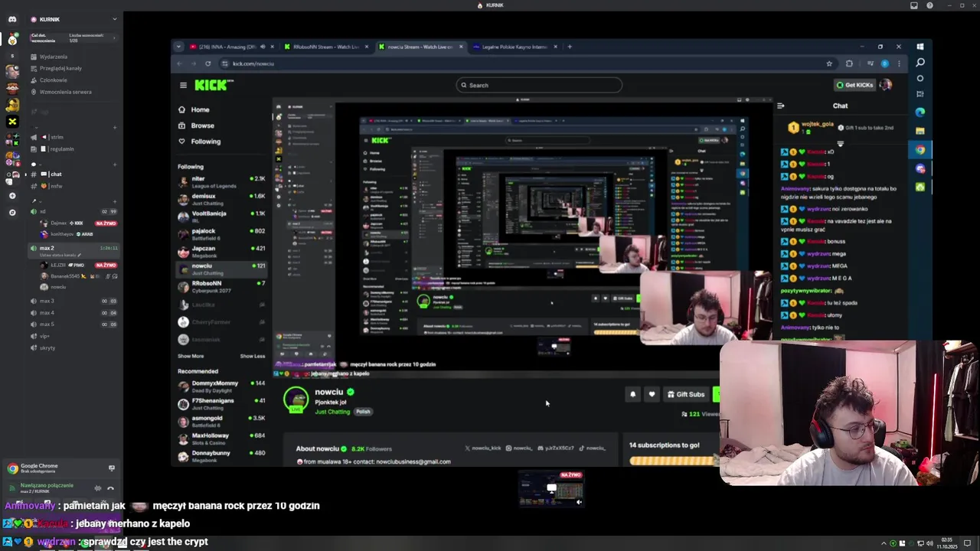The image size is (980, 551).
Task: Open recommended channel Donnaybunny
Action: [x=220, y=456]
